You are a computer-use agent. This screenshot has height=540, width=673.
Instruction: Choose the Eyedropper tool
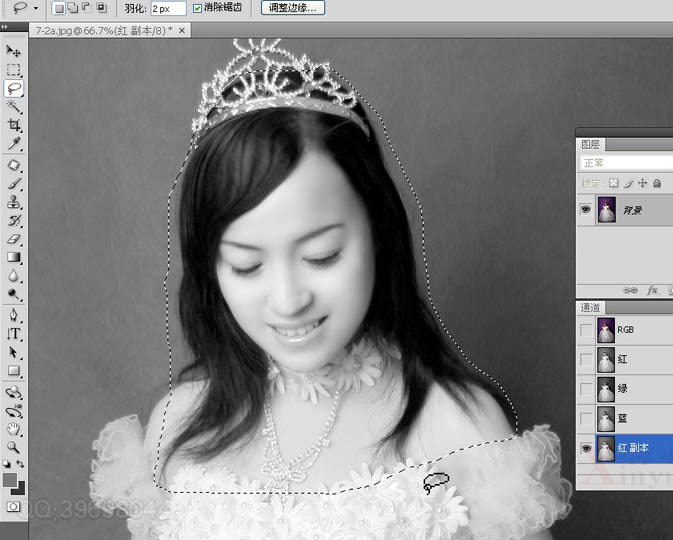pyautogui.click(x=14, y=144)
